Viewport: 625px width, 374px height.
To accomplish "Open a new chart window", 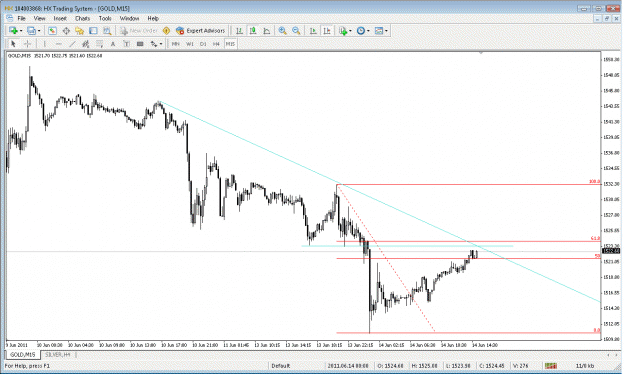I will tap(13, 31).
